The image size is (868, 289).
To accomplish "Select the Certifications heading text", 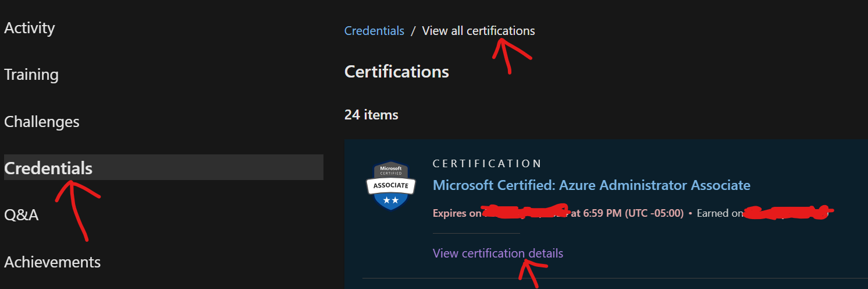I will coord(397,72).
